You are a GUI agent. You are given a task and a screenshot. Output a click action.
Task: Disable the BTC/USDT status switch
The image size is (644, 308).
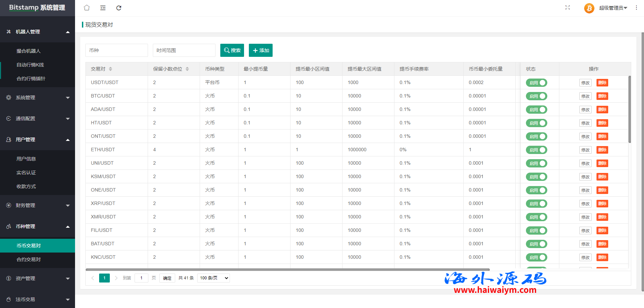click(x=536, y=96)
